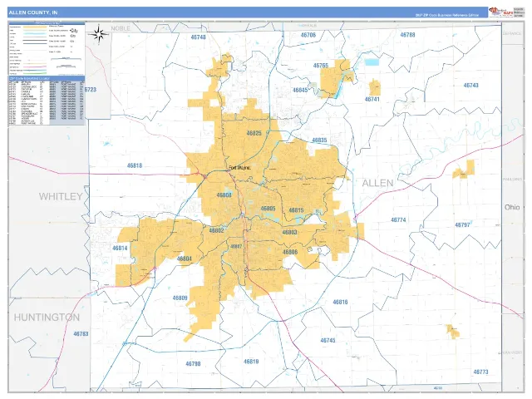Screen dimensions: 532x399
Task: Select ZIP code 46804 label
Action: [185, 259]
